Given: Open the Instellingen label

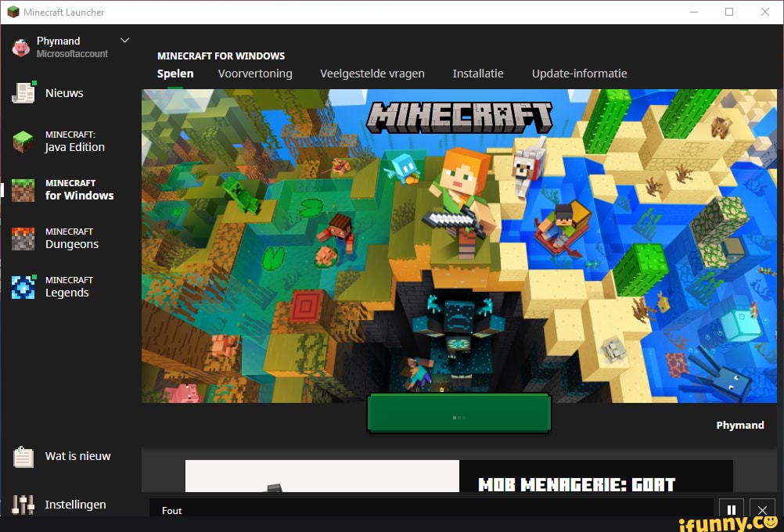Looking at the screenshot, I should tap(75, 505).
